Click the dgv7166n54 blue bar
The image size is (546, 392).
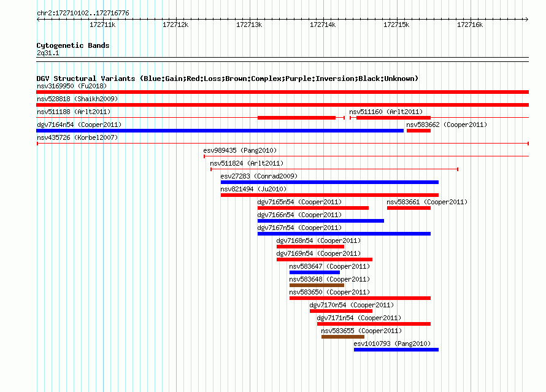click(321, 221)
